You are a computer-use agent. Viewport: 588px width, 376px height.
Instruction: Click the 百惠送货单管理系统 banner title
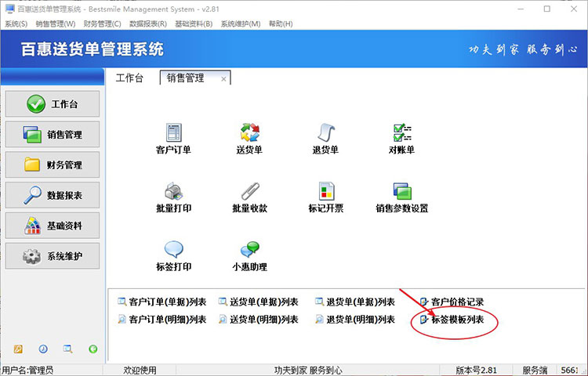pyautogui.click(x=93, y=49)
